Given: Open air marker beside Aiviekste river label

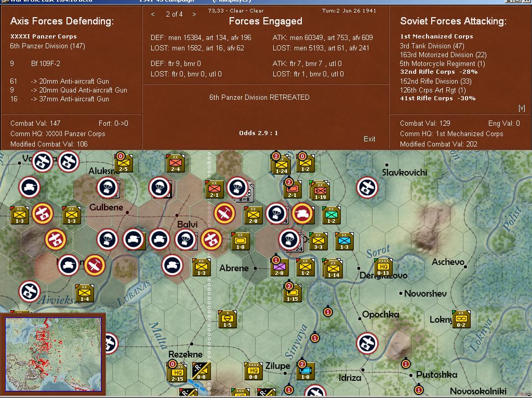Looking at the screenshot, I should click(x=30, y=291).
